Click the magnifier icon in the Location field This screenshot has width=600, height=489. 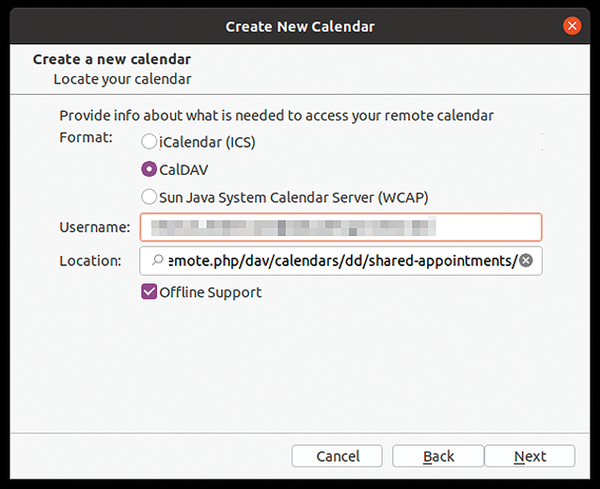[x=157, y=260]
